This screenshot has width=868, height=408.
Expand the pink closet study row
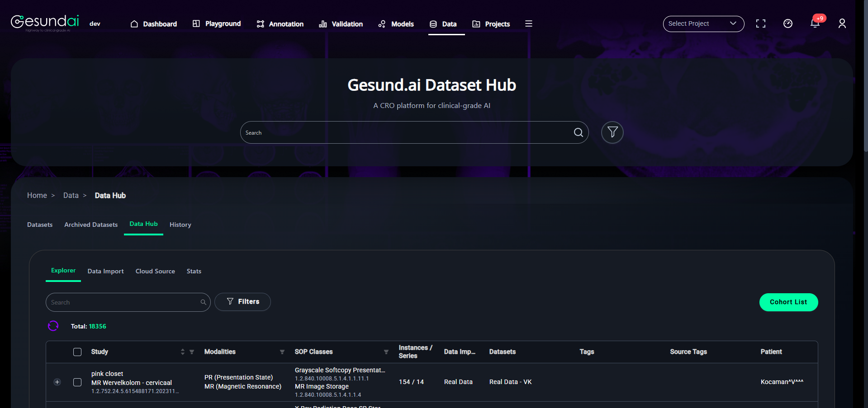tap(57, 382)
